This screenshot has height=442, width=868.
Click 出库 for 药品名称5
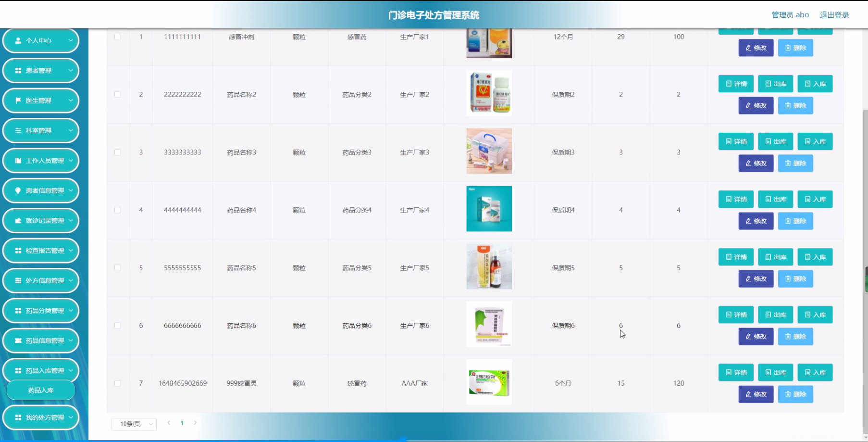point(776,257)
